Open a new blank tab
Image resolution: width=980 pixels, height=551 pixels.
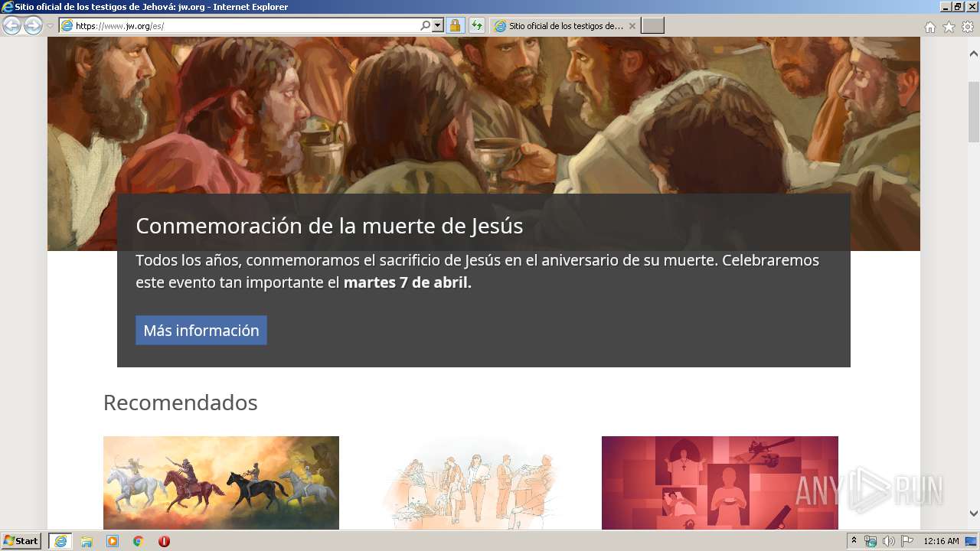coord(652,26)
